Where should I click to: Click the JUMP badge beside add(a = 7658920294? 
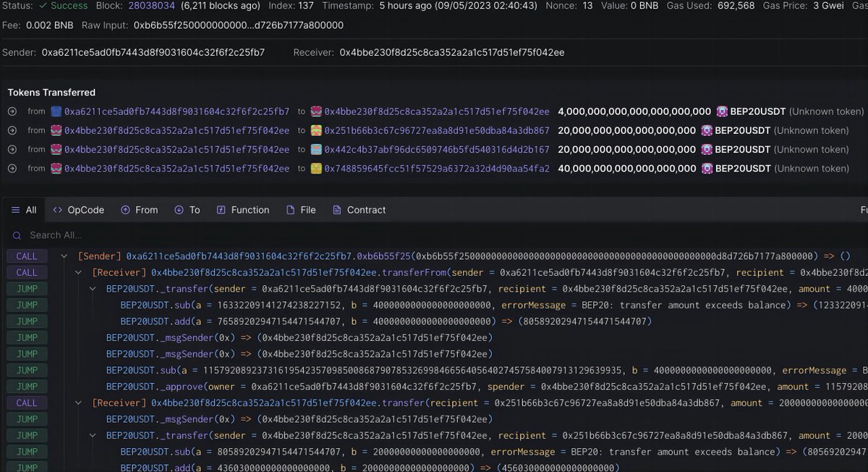click(27, 321)
